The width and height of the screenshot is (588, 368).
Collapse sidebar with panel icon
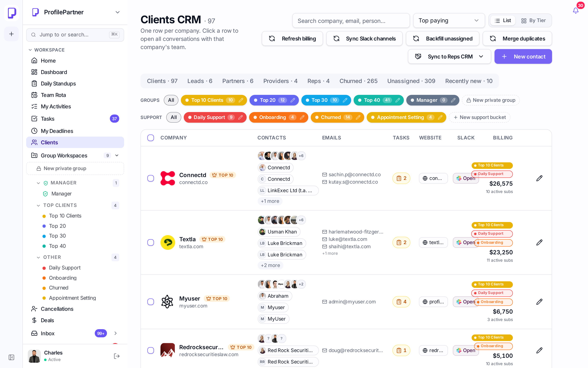click(11, 357)
